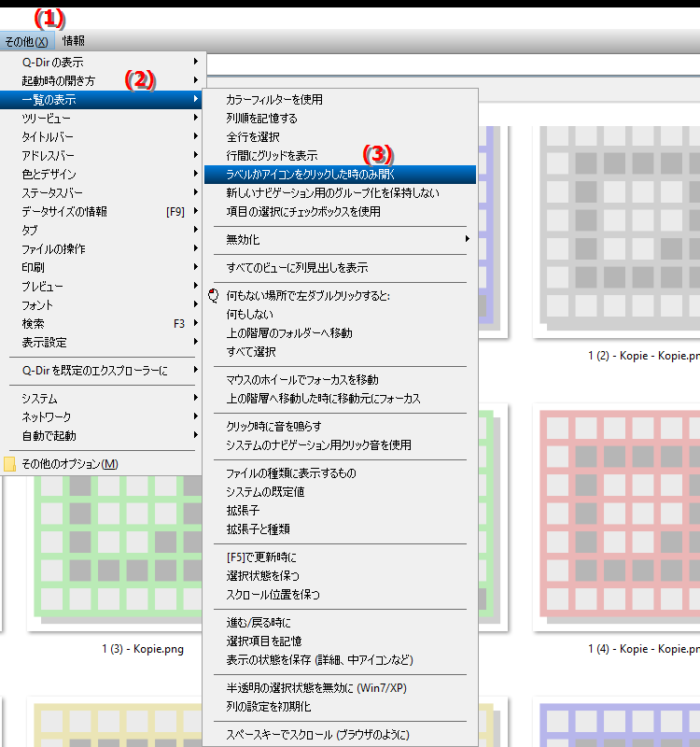Toggle 新しいナビゲーション用のグループ化を保持しない
The image size is (700, 747).
click(340, 193)
